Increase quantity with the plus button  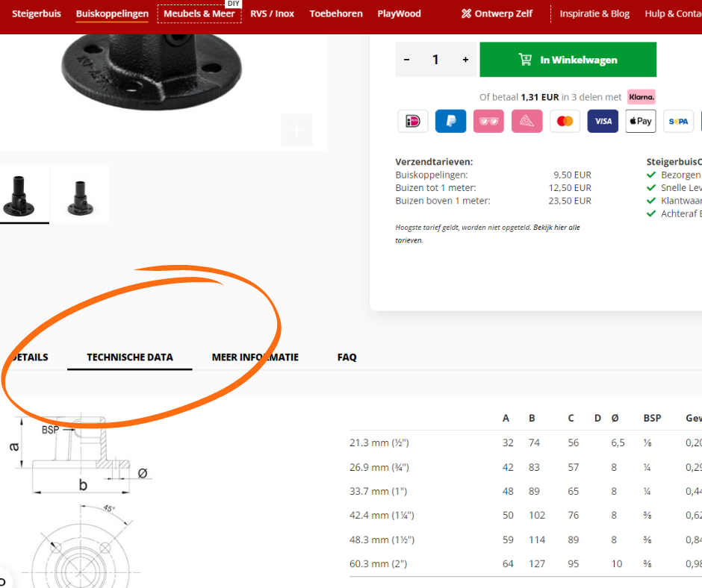(465, 60)
